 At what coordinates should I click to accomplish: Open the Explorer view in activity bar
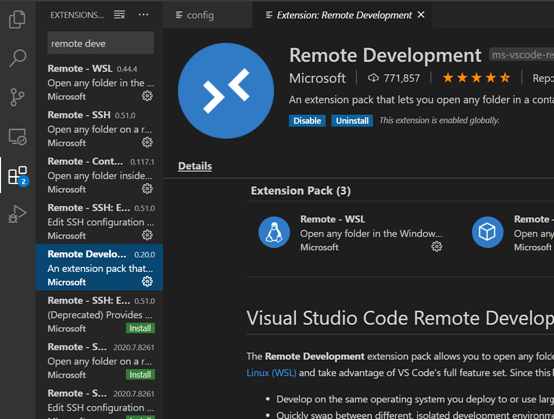[x=17, y=19]
